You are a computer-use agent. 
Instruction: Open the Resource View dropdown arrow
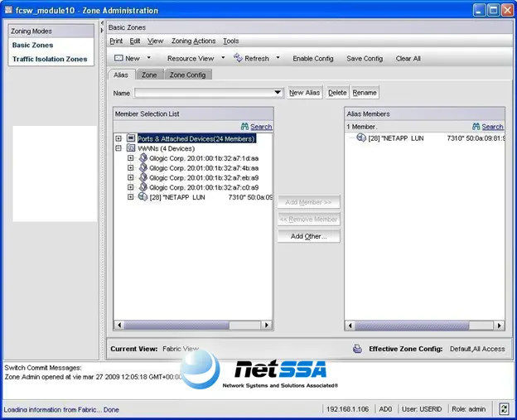point(223,58)
